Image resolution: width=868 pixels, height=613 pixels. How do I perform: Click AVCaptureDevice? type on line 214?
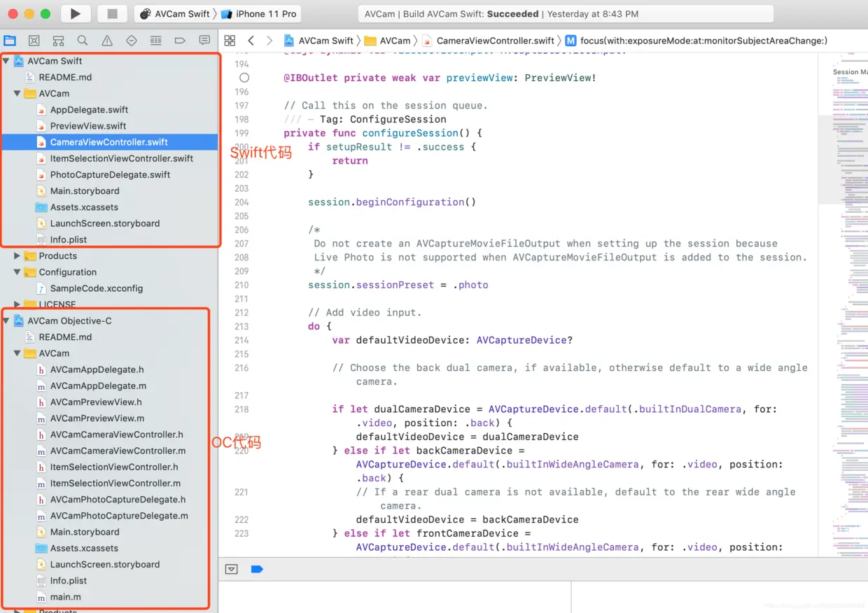524,340
